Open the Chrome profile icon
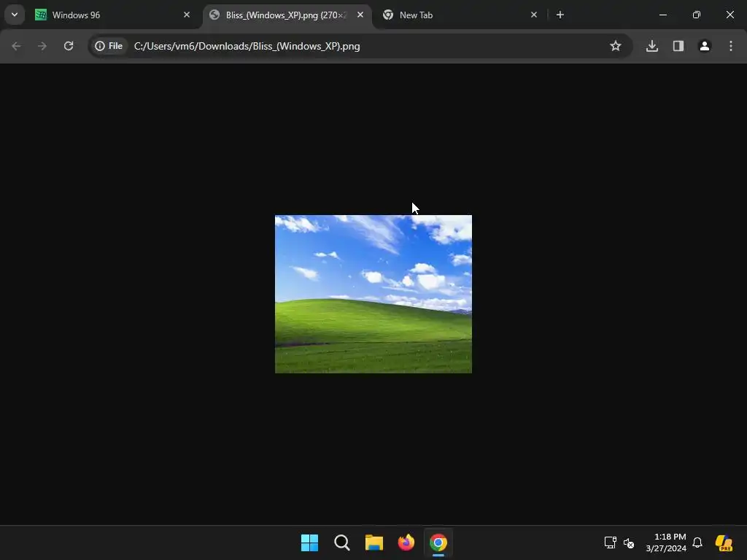 click(705, 46)
